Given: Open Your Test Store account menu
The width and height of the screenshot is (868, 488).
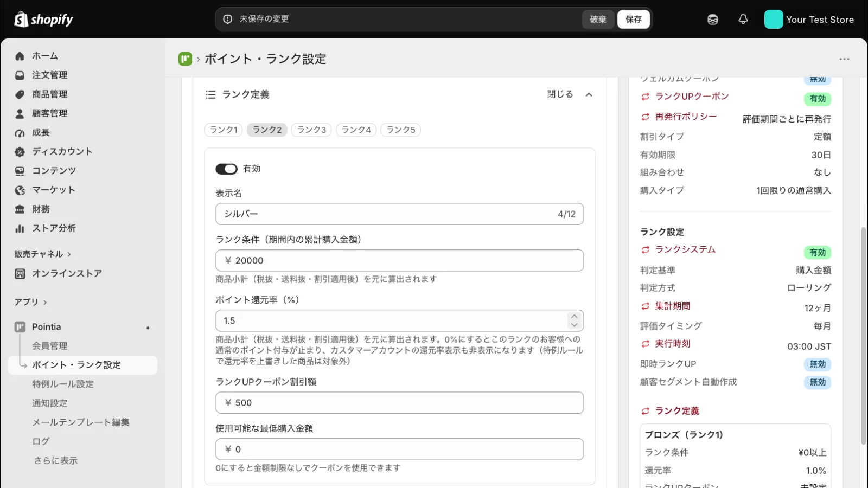Looking at the screenshot, I should 809,20.
